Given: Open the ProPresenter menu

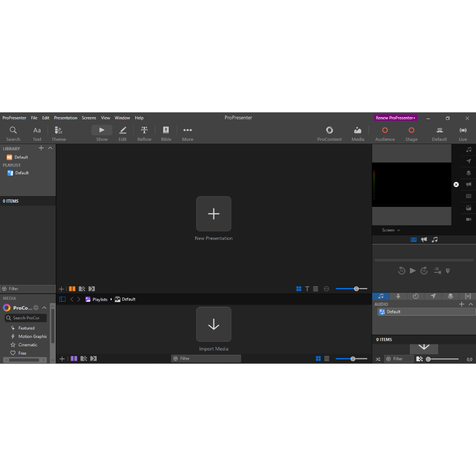Looking at the screenshot, I should 14,118.
